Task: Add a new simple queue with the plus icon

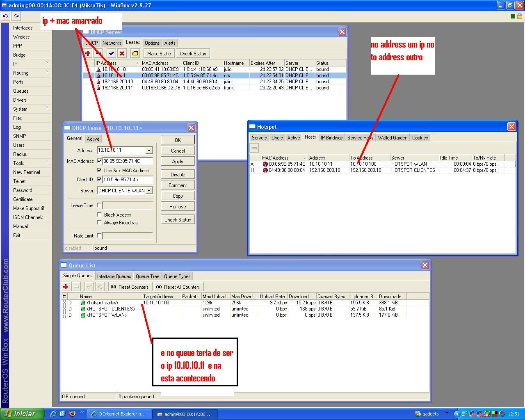Action: [x=66, y=287]
